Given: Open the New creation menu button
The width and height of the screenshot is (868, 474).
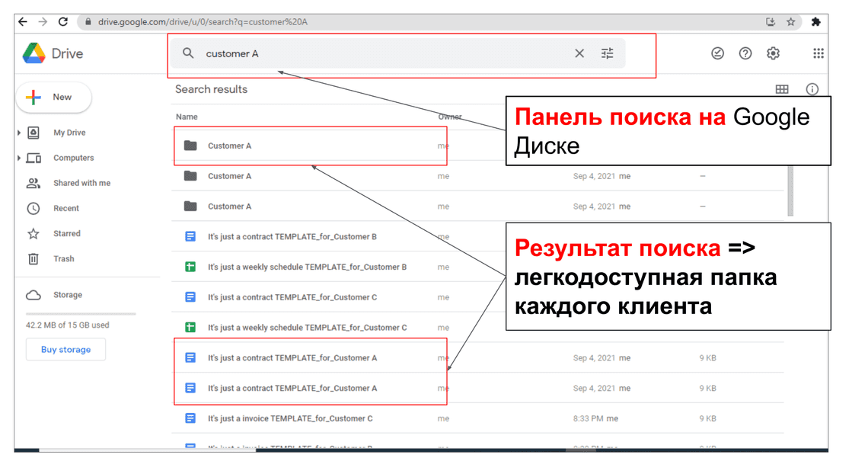Looking at the screenshot, I should [x=53, y=98].
